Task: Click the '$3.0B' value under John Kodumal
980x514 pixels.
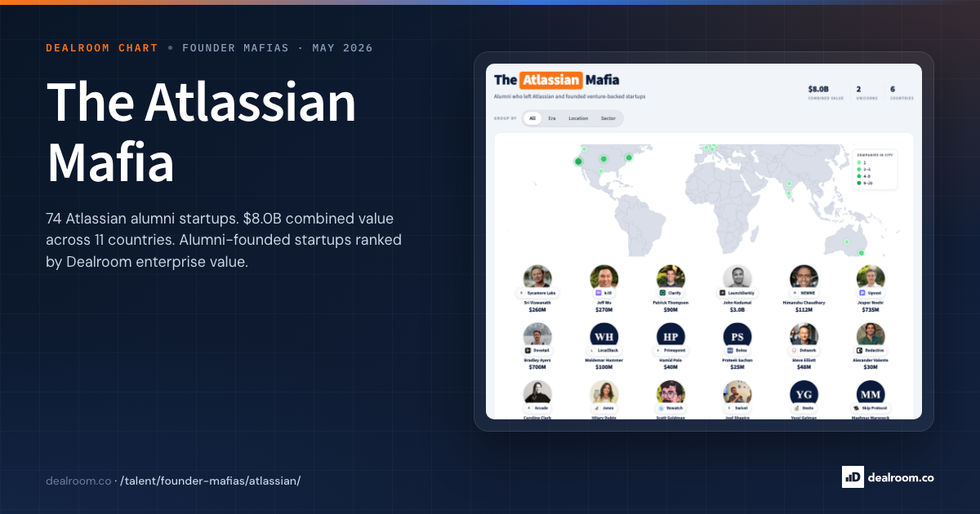Action: 737,310
